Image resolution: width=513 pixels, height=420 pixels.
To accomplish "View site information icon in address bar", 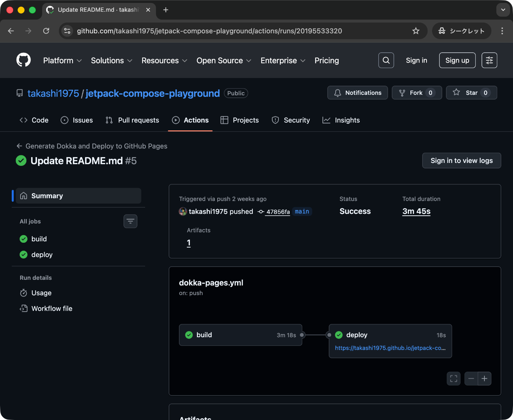I will pyautogui.click(x=67, y=31).
